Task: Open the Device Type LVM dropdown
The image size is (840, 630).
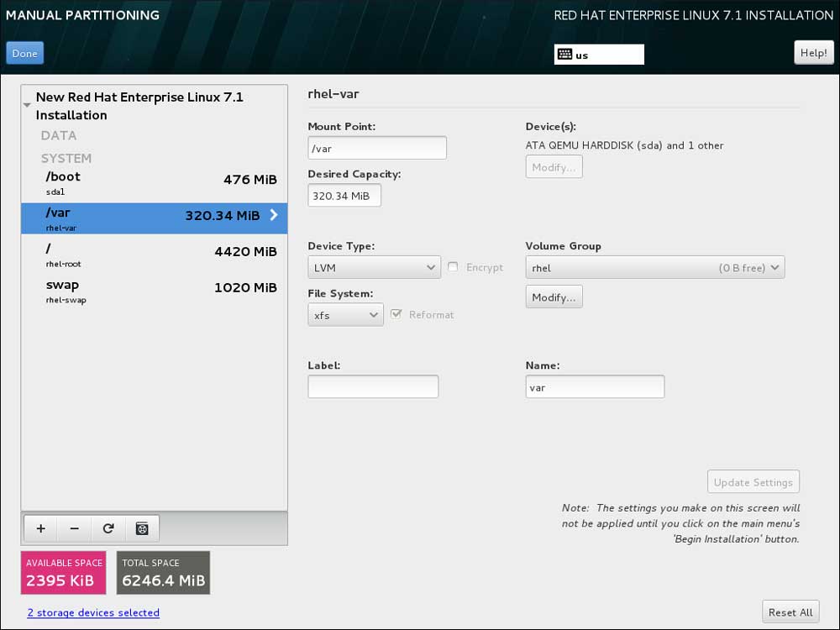Action: coord(374,267)
